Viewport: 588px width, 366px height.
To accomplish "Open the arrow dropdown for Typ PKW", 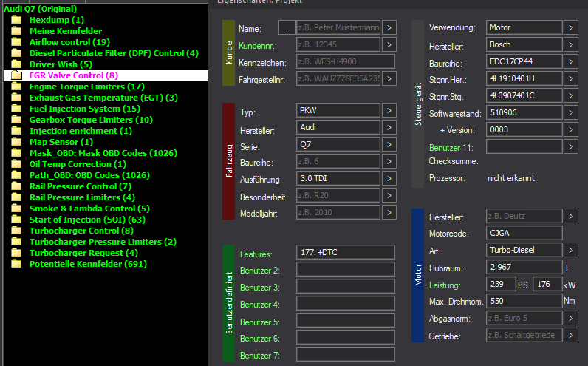I will tap(389, 110).
